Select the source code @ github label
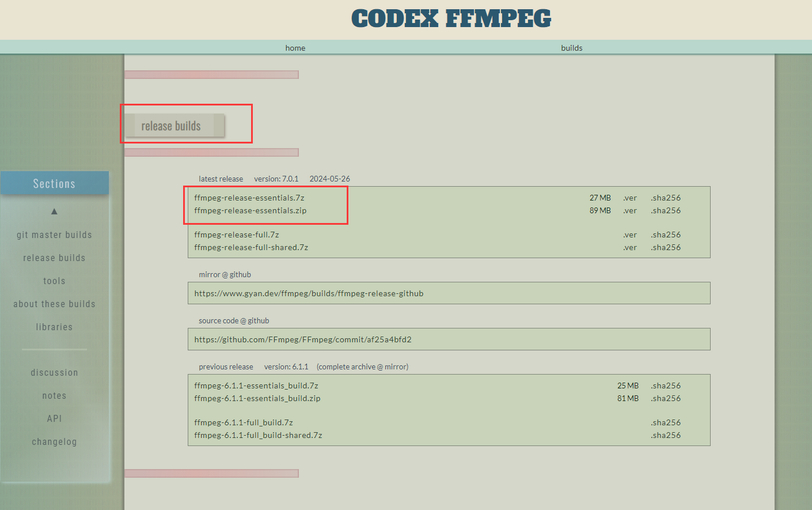This screenshot has height=510, width=812. click(234, 320)
